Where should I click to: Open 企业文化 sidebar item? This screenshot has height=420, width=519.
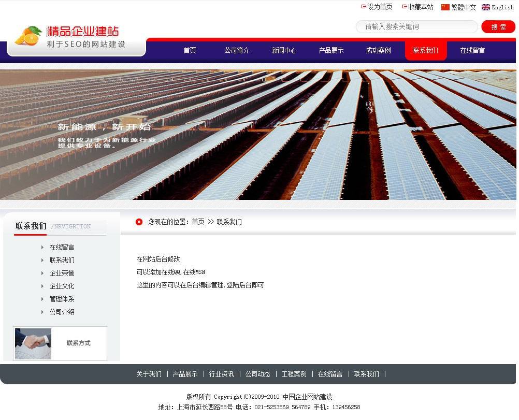pos(62,286)
